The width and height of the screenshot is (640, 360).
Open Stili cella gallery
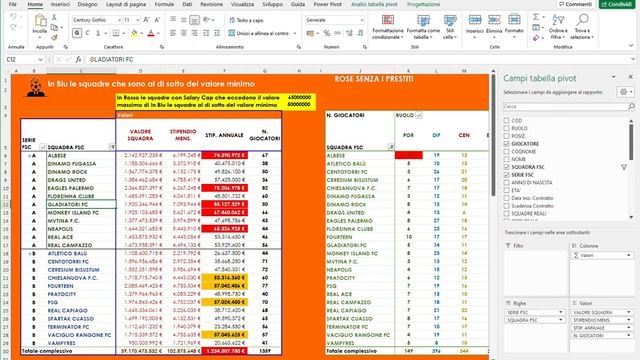[x=450, y=27]
